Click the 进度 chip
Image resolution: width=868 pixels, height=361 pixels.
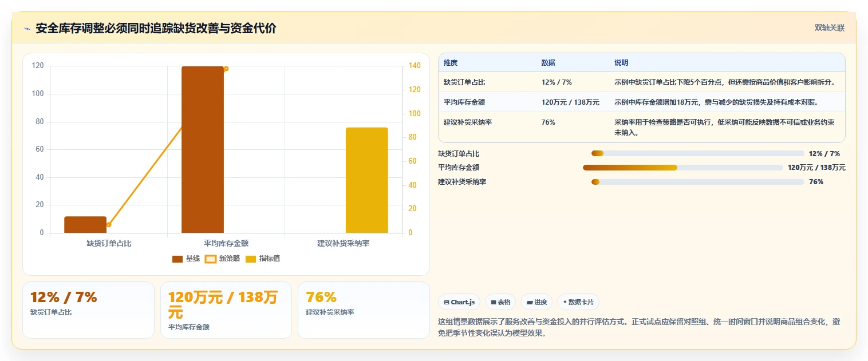pos(536,302)
